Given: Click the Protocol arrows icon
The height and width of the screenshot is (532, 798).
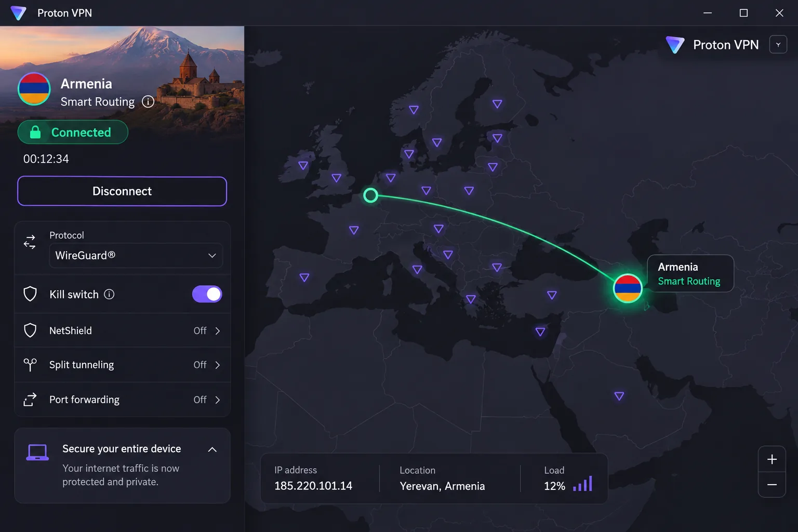Looking at the screenshot, I should click(x=30, y=242).
